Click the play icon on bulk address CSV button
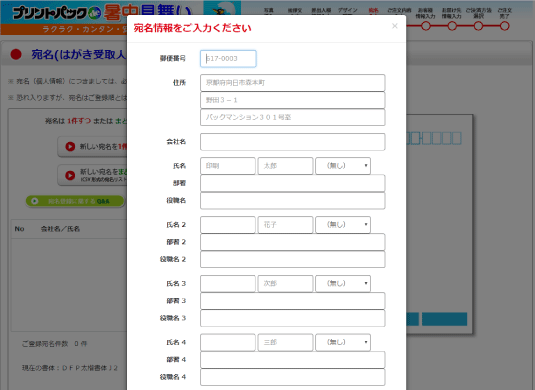This screenshot has width=535, height=390. point(70,175)
